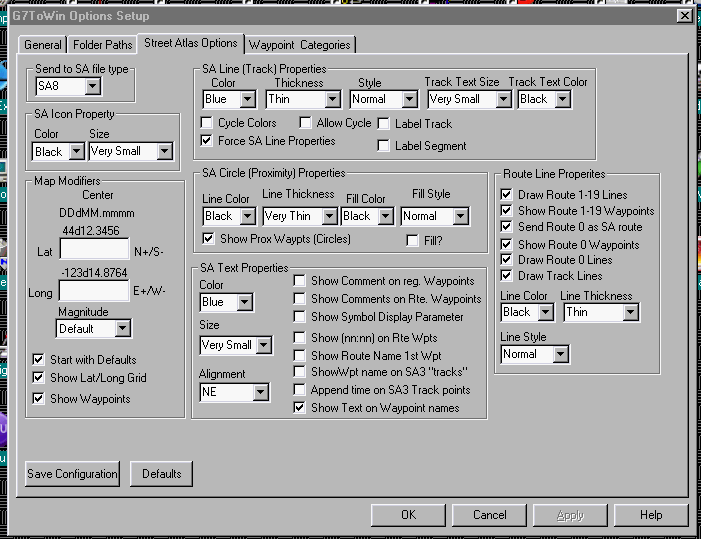Screen dimensions: 701x539
Task: Click the Save Configuration button
Action: (72, 474)
